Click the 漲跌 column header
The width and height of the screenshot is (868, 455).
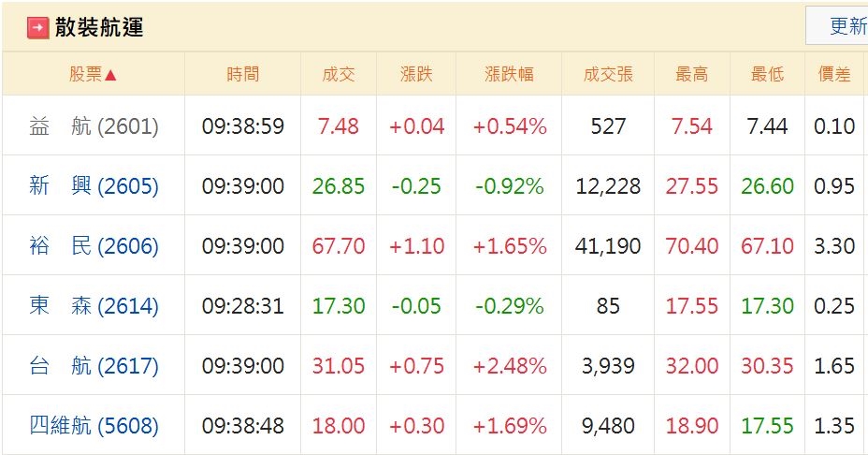(416, 75)
